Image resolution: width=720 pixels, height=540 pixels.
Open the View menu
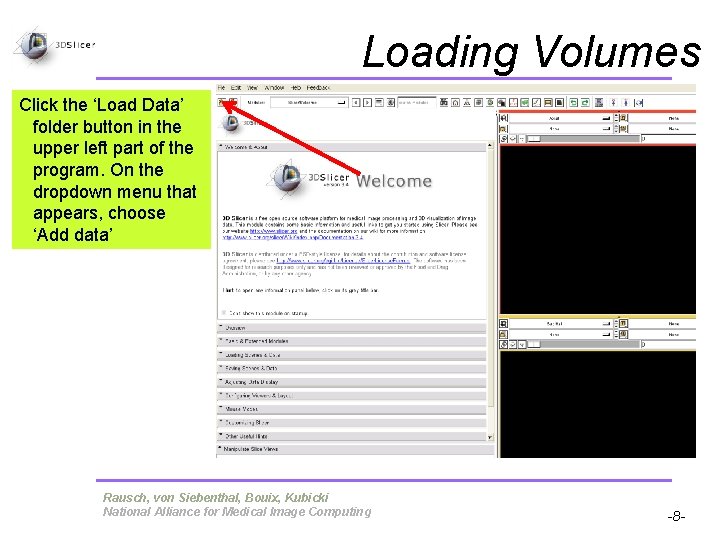pyautogui.click(x=253, y=87)
